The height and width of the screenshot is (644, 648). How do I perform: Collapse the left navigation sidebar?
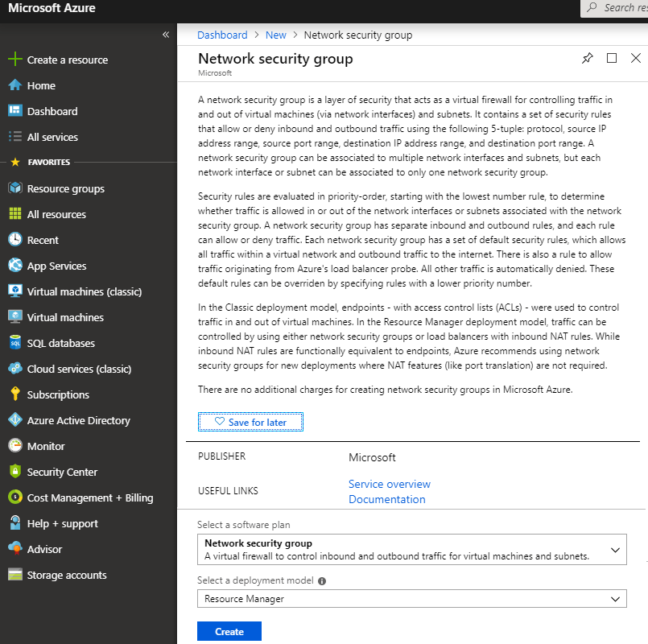pos(166,35)
